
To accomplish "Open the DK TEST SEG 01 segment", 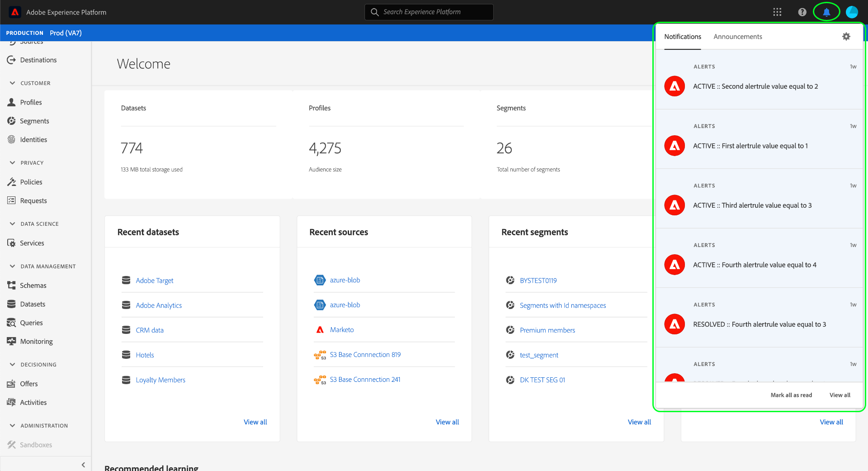I will pyautogui.click(x=542, y=380).
